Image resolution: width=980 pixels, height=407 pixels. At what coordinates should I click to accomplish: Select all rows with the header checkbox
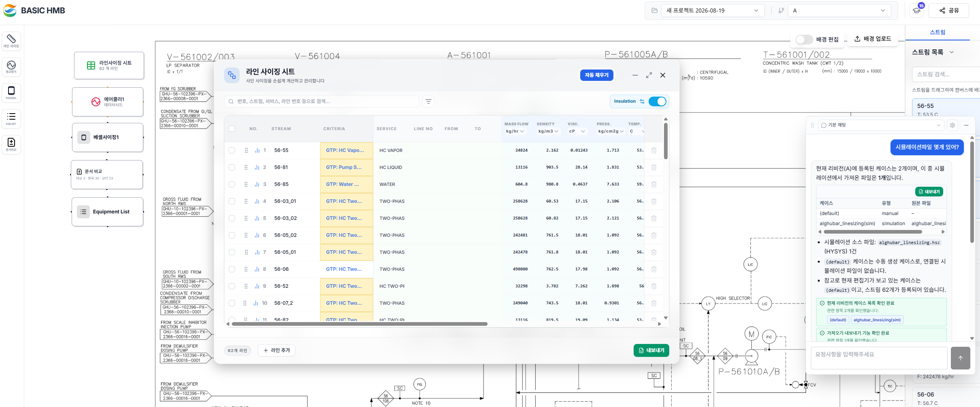(x=232, y=129)
